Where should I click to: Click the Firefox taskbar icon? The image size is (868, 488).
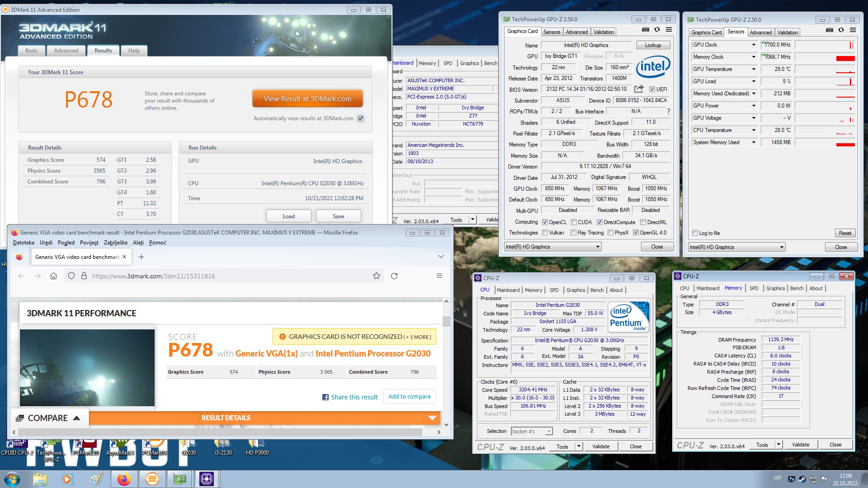click(124, 479)
